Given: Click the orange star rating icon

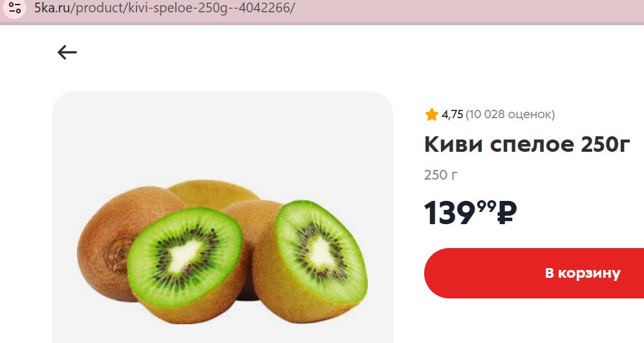Looking at the screenshot, I should tap(432, 114).
